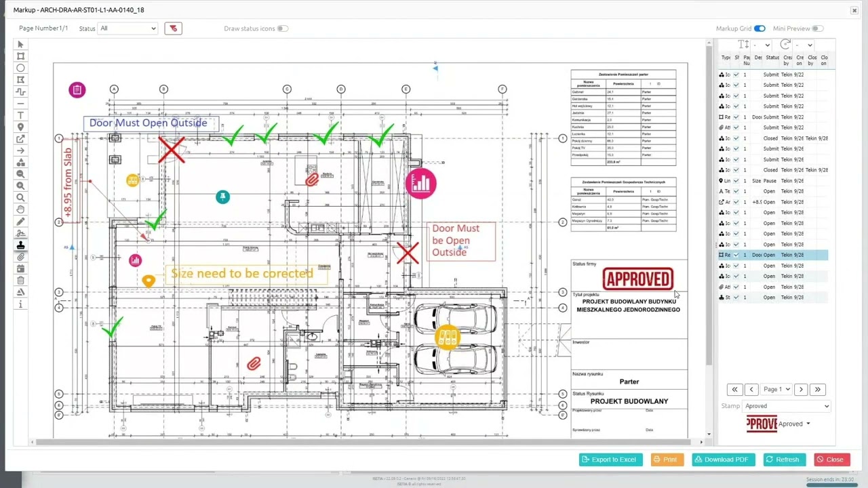Select the pencil freehand tool

pyautogui.click(x=20, y=222)
